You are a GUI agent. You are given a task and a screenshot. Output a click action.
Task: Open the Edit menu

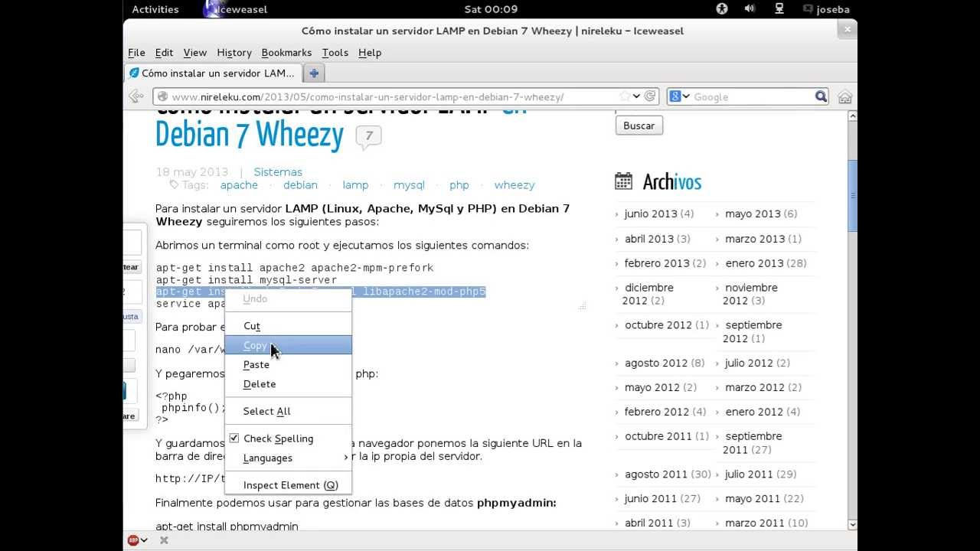point(164,52)
